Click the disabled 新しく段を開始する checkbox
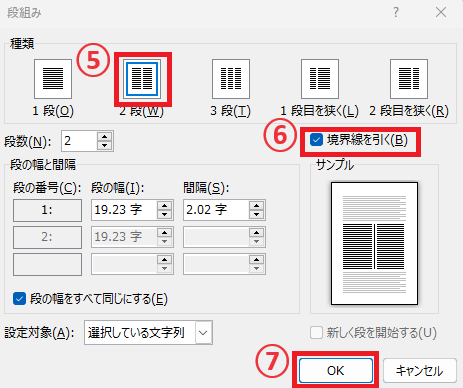463x388 pixels. (316, 332)
